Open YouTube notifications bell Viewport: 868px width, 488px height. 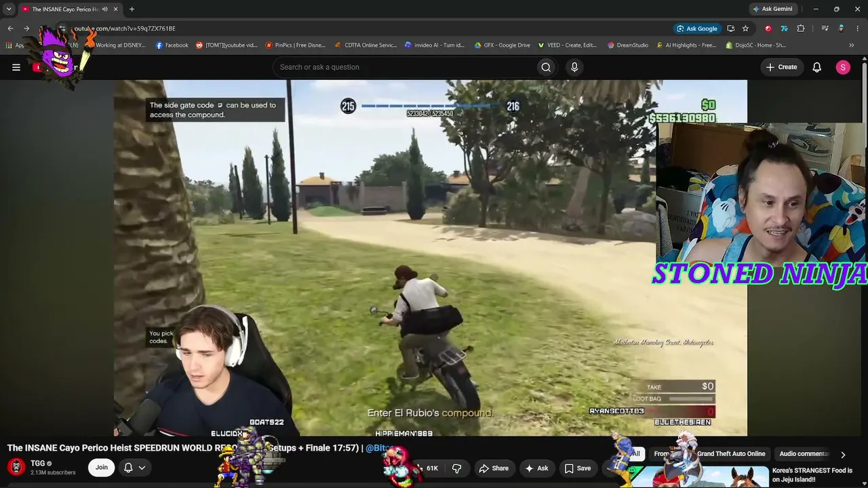click(x=817, y=67)
